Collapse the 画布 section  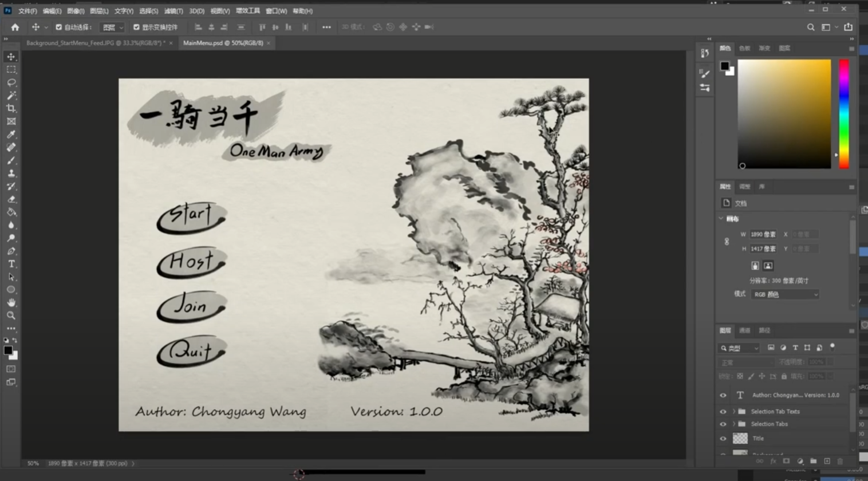(721, 219)
